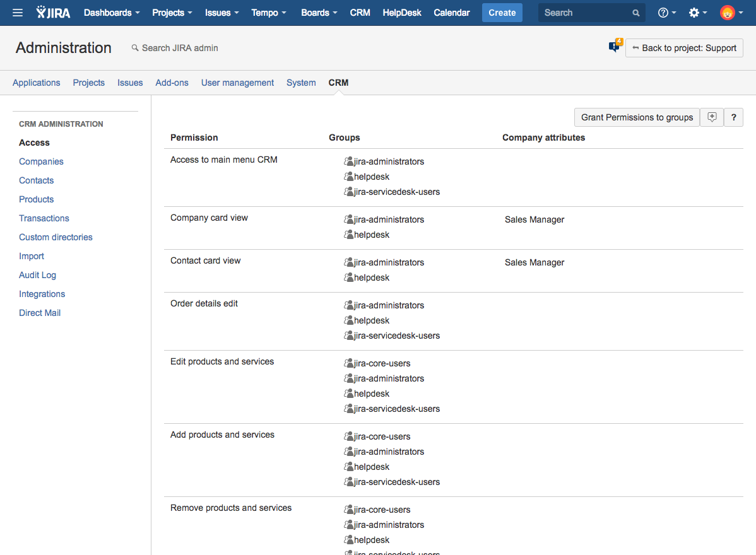Click Grant Permissions to groups button
756x555 pixels.
click(637, 117)
